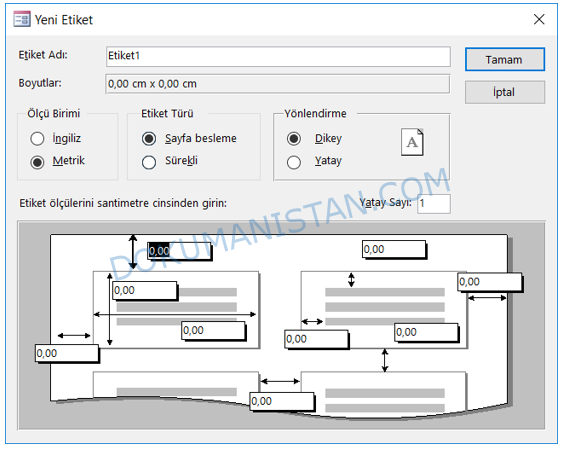Click the label width field under horizontal arrow

point(213,330)
